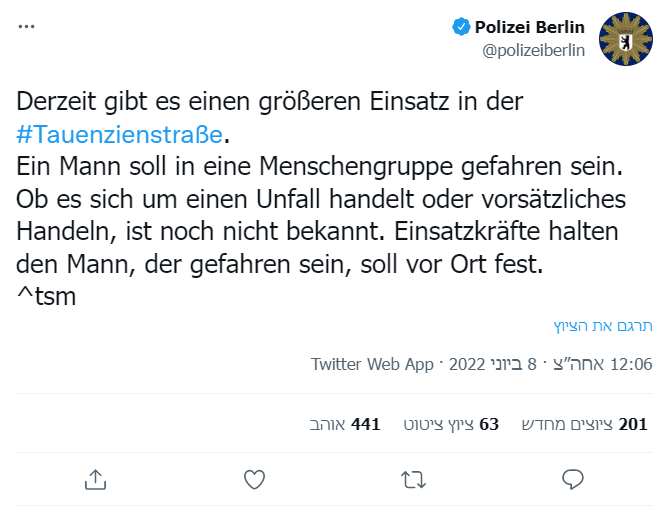Click the retweet arrows icon
Viewport: 661px width, 510px height.
coord(413,479)
